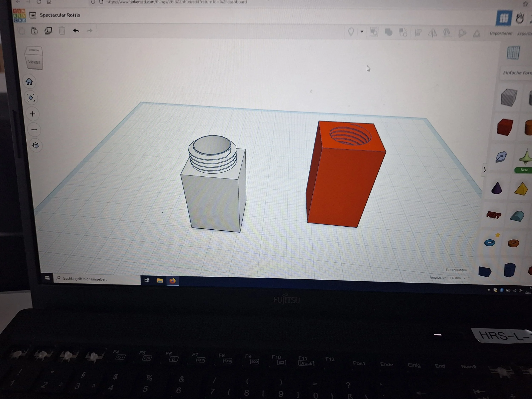This screenshot has width=532, height=399.
Task: Click the Duplicate and repeat icon
Action: (x=48, y=31)
